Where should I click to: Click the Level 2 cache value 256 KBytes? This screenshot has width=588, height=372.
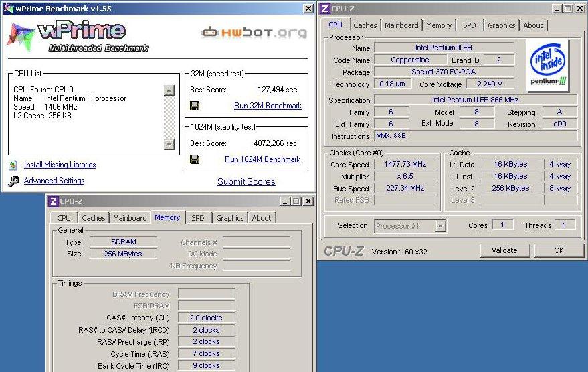[511, 188]
